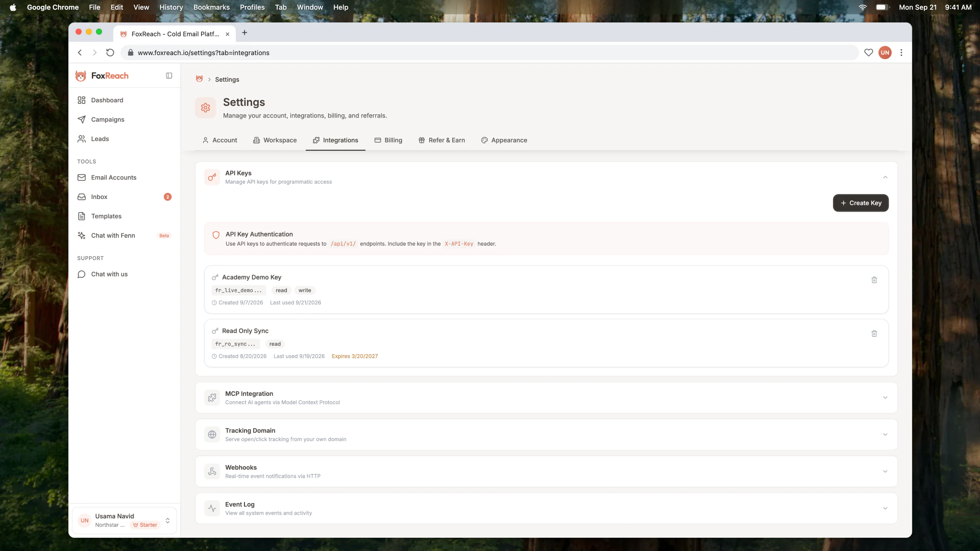Click the Expires 3/20/2027 label
This screenshot has width=980, height=551.
[x=355, y=356]
